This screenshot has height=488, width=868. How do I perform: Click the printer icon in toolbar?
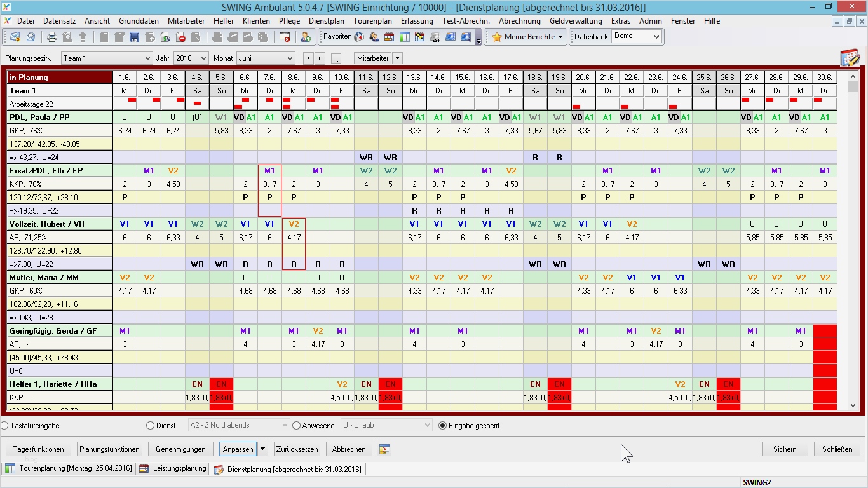[52, 37]
